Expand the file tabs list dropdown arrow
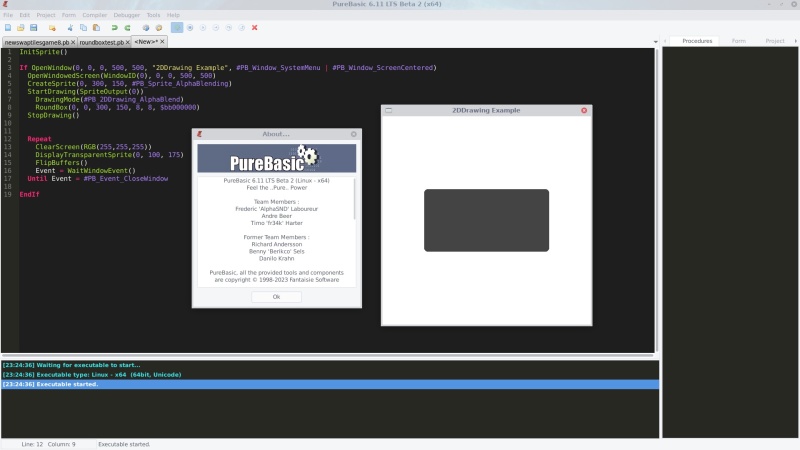Screen dimensions: 800x450 [656, 42]
